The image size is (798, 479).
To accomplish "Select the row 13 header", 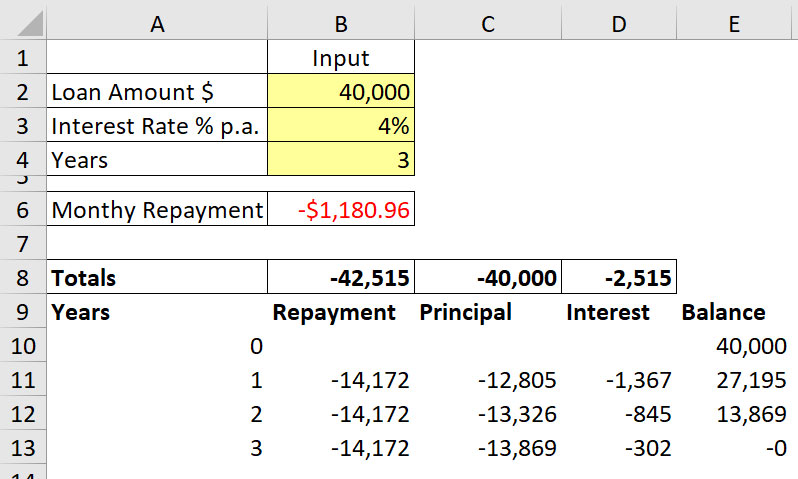I will point(22,448).
